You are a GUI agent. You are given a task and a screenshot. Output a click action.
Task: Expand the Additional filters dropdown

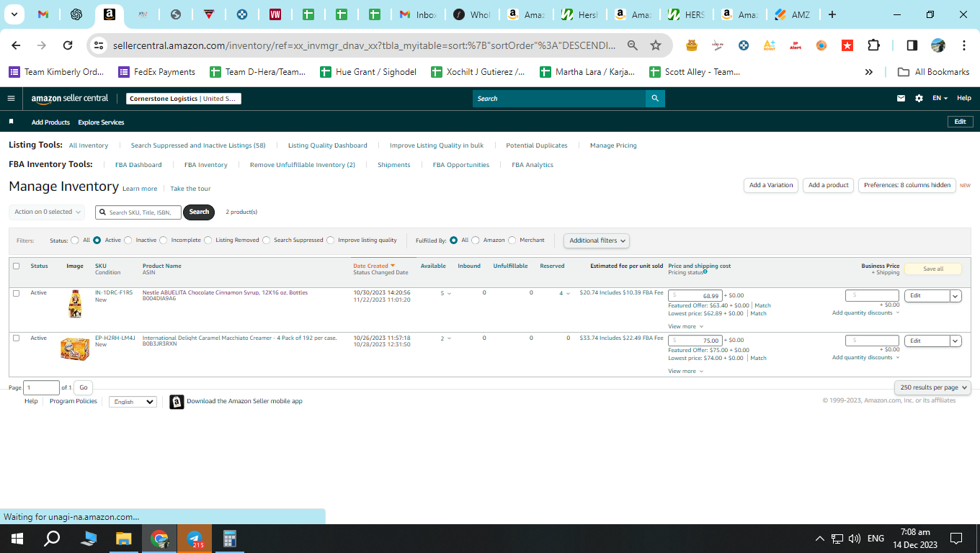597,240
